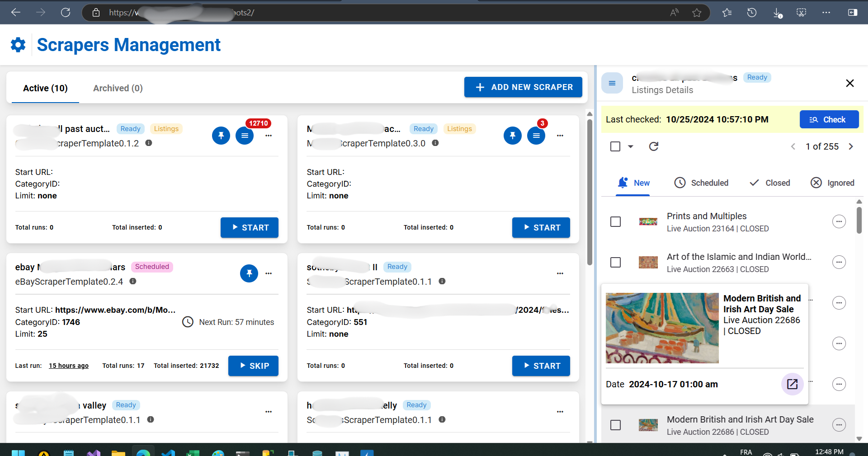
Task: Open more options on ebay scraper card
Action: click(269, 273)
